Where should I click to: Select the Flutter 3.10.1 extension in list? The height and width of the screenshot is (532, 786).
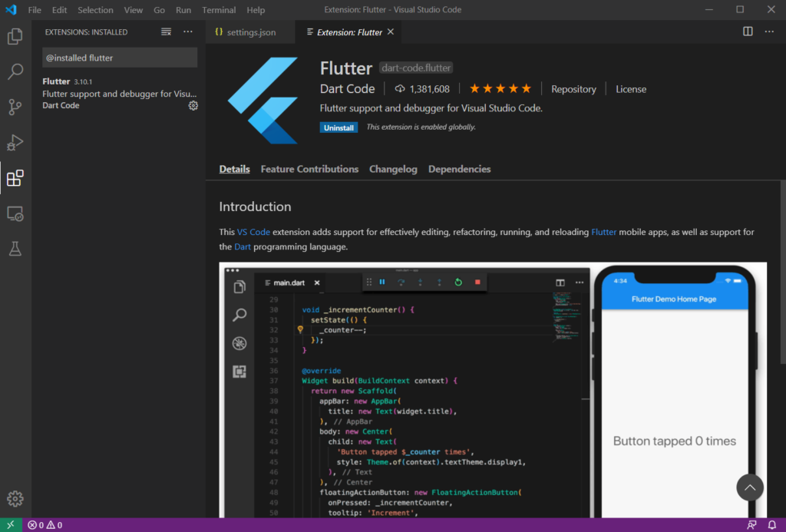click(119, 93)
